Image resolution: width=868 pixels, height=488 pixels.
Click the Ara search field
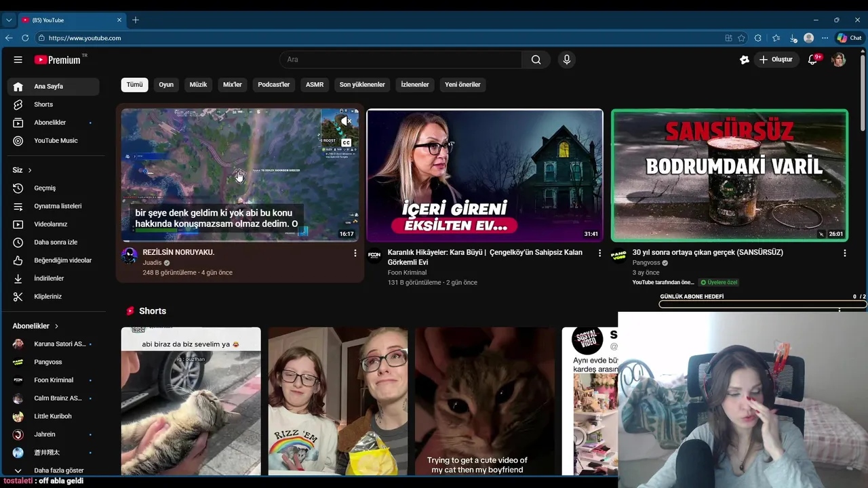click(x=400, y=60)
